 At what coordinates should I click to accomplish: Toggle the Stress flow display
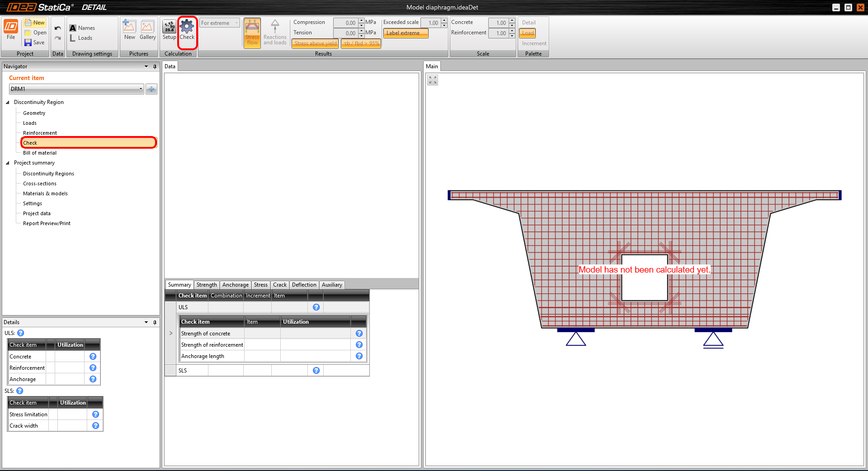[x=252, y=33]
